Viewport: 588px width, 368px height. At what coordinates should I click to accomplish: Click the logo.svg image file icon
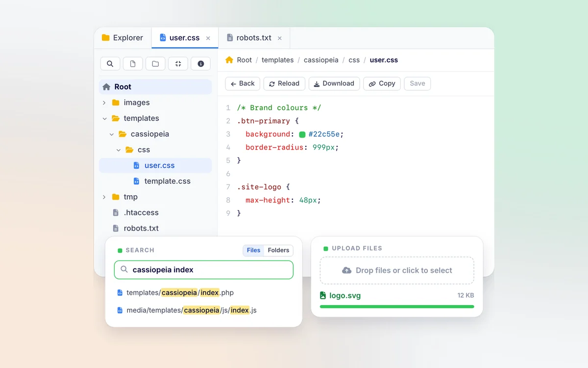323,295
